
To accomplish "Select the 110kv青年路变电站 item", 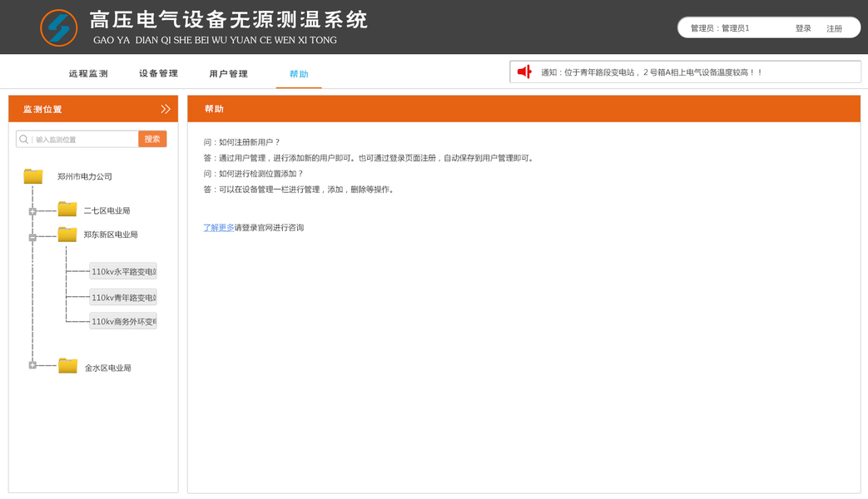I will (123, 298).
